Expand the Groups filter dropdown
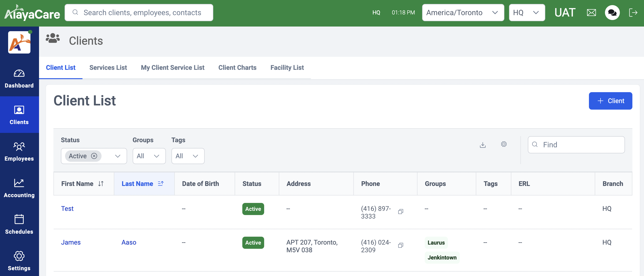Screen dimensions: 644x276 (x=149, y=156)
